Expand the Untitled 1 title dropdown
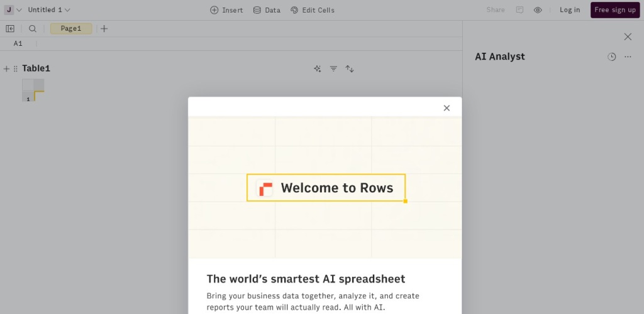This screenshot has width=644, height=314. tap(49, 10)
